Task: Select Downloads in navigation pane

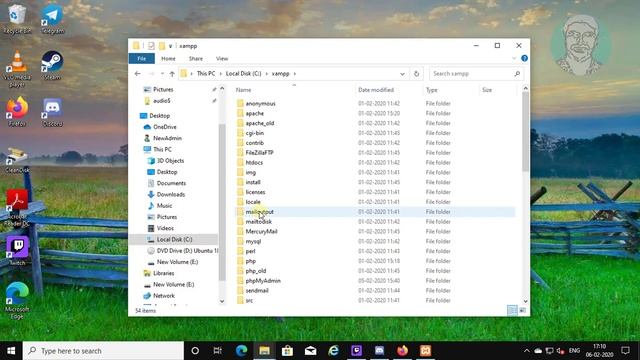Action: tap(171, 195)
